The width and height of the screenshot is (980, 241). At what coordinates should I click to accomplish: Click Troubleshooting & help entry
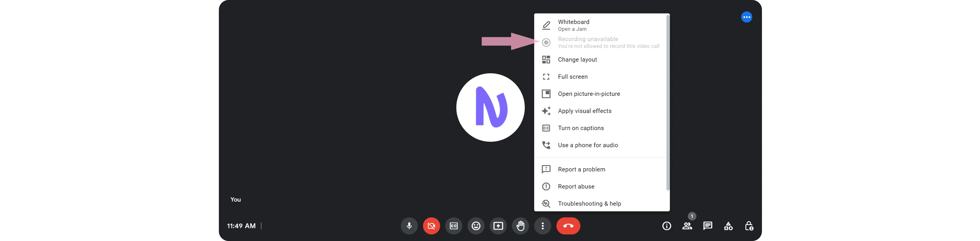[589, 203]
